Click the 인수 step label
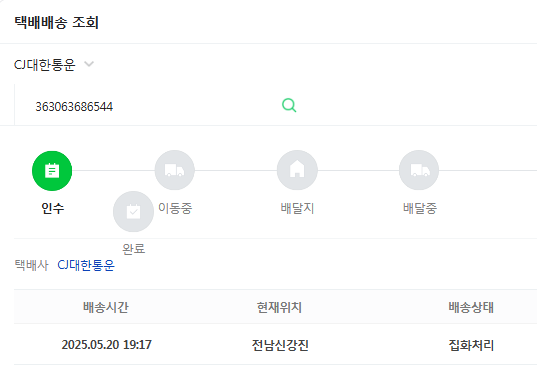This screenshot has width=537, height=377. tap(52, 208)
